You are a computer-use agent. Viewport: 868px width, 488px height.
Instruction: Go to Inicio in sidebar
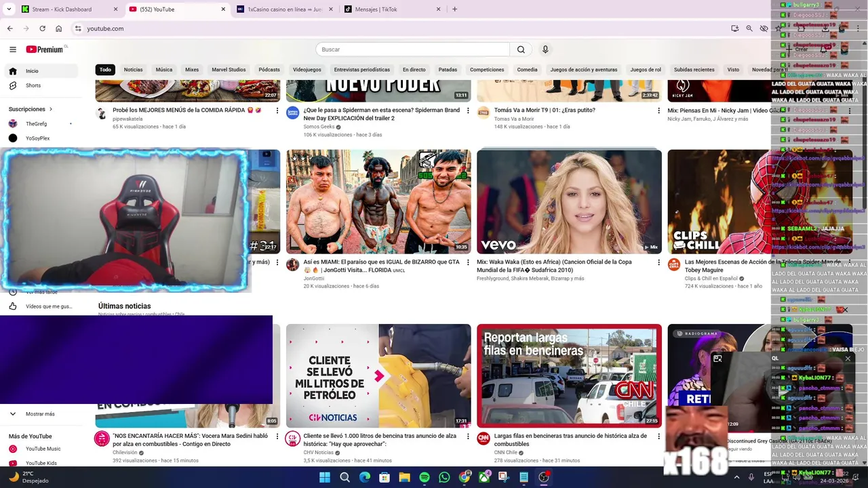tap(41, 71)
